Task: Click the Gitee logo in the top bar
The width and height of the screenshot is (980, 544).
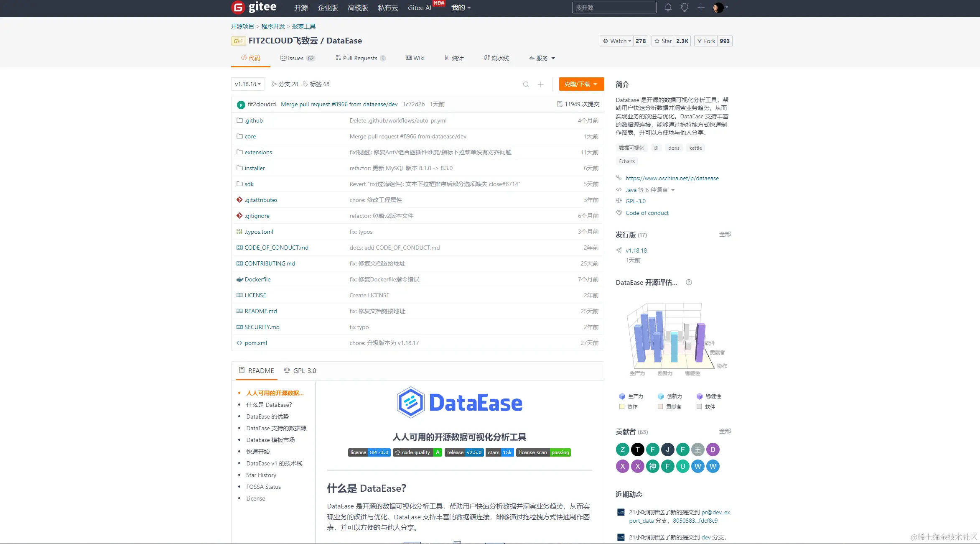Action: pos(254,7)
